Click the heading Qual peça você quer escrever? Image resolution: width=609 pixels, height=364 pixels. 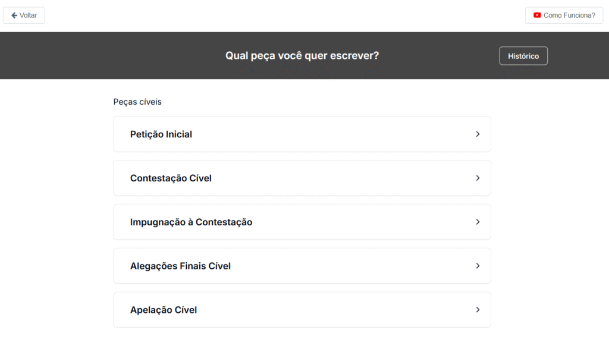pos(302,56)
